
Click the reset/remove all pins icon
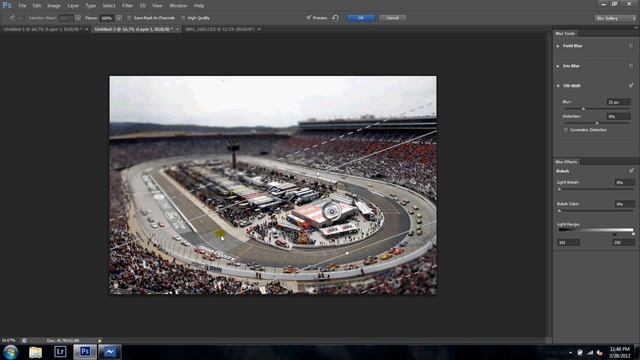pos(335,18)
